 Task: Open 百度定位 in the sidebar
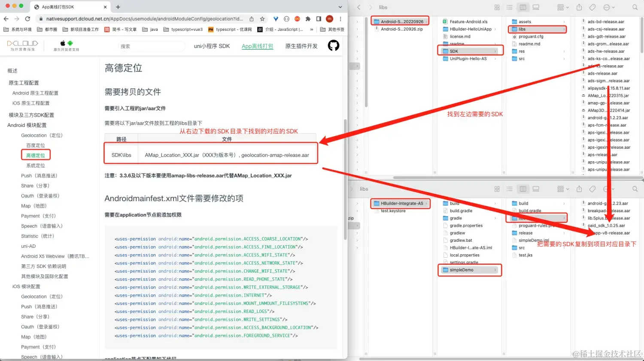(36, 145)
